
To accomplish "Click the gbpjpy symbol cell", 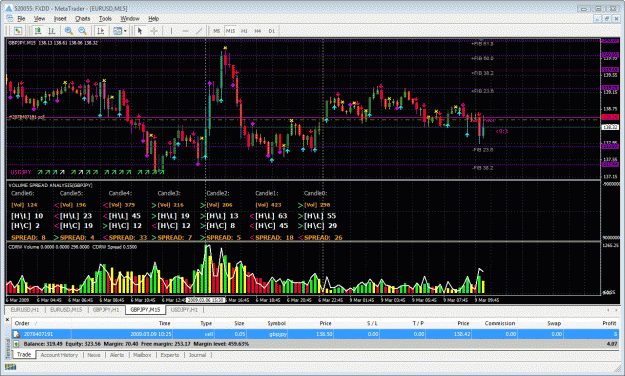I will coord(277,334).
